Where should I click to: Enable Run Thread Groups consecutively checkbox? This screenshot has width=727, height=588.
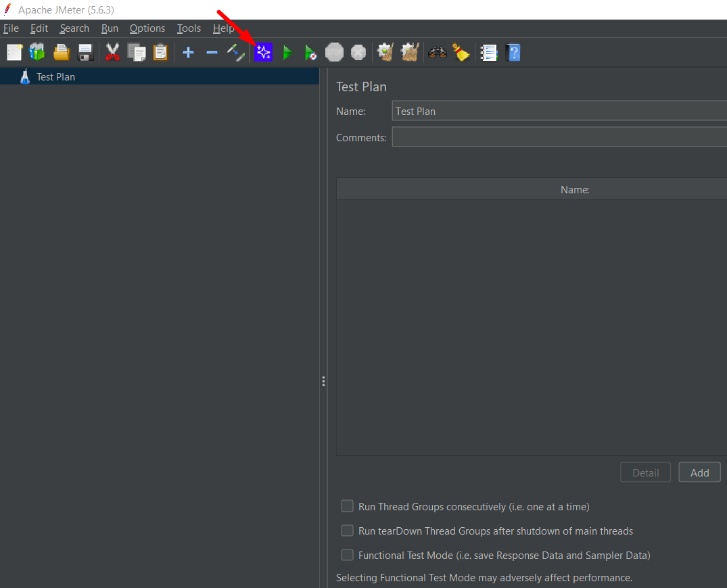(348, 506)
